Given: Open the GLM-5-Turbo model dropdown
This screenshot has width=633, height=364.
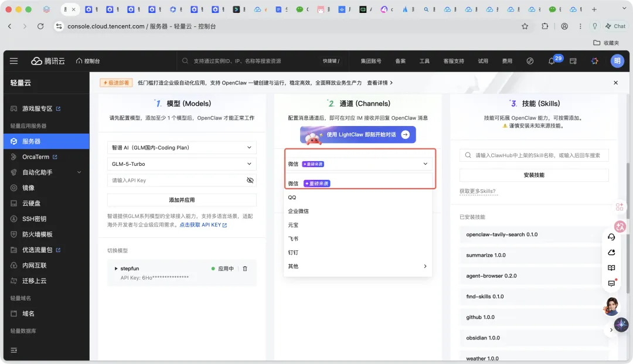Looking at the screenshot, I should coord(182,164).
